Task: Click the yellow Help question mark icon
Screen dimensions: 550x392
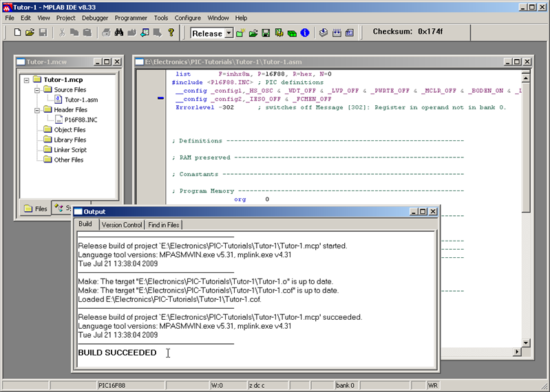Action: pos(171,32)
